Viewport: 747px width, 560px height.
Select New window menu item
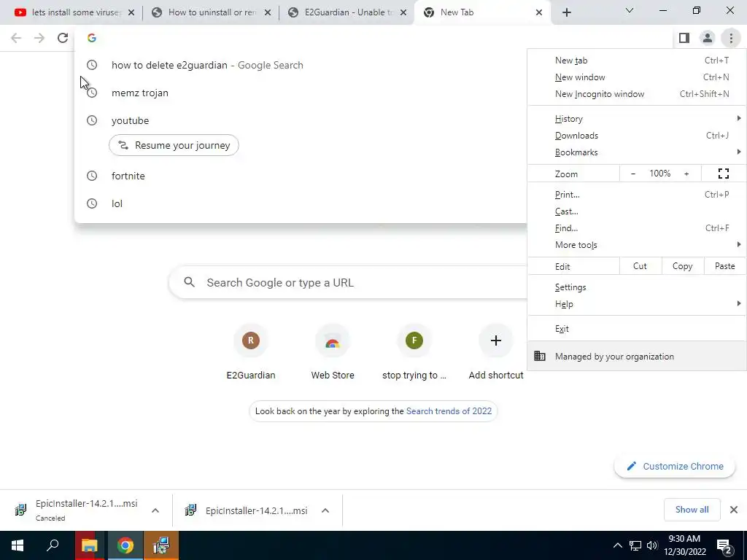tap(636, 77)
